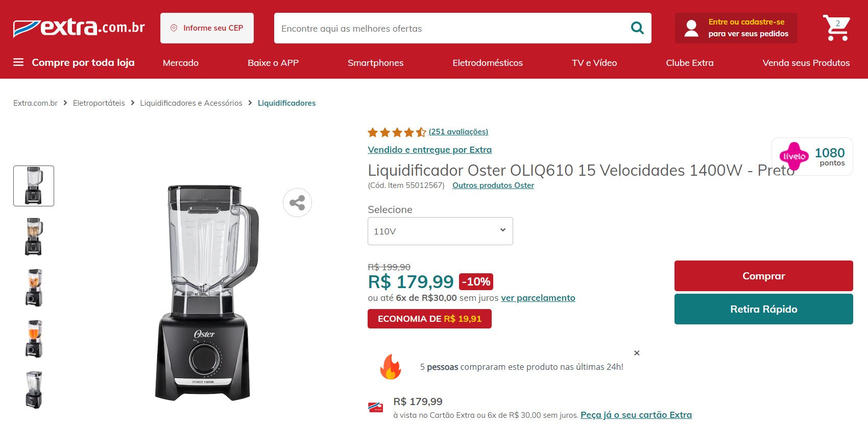Dismiss the purchases notification with X
The height and width of the screenshot is (425, 868).
click(x=637, y=353)
